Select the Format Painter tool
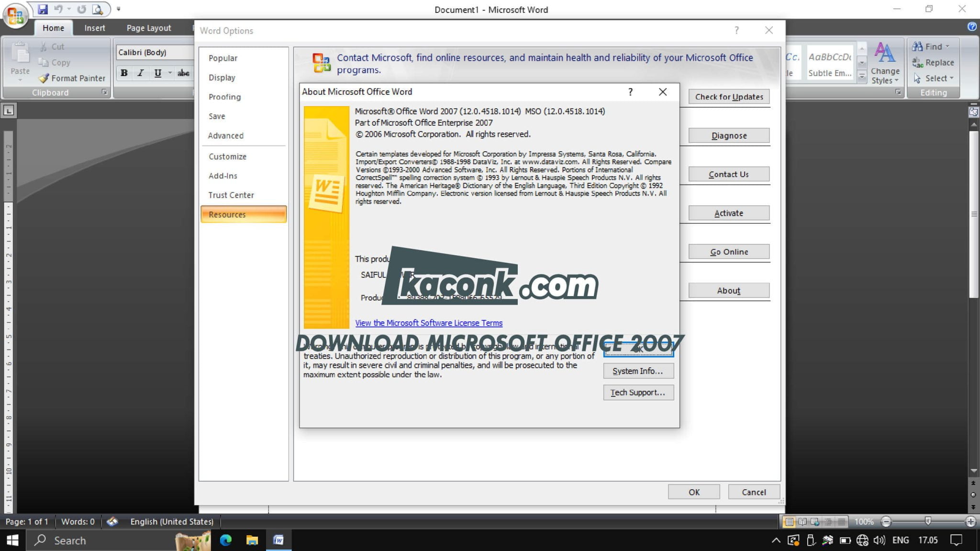Image resolution: width=980 pixels, height=551 pixels. coord(72,78)
